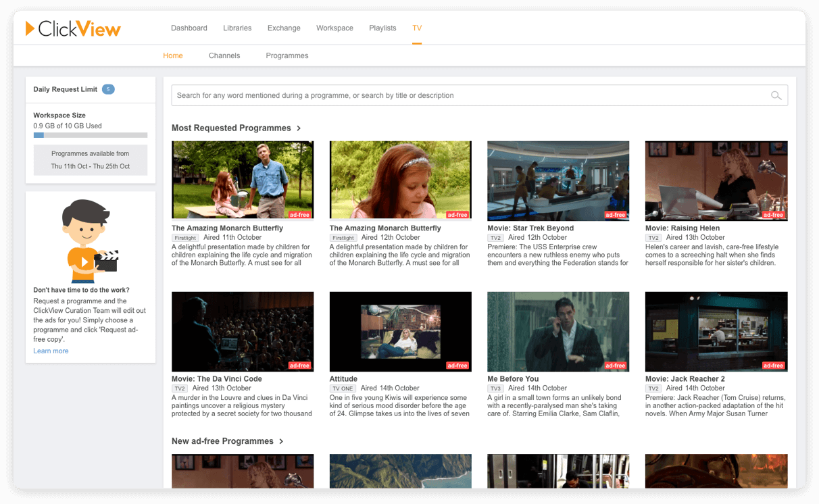
Task: Open New ad-free Programmes heading link
Action: (222, 441)
